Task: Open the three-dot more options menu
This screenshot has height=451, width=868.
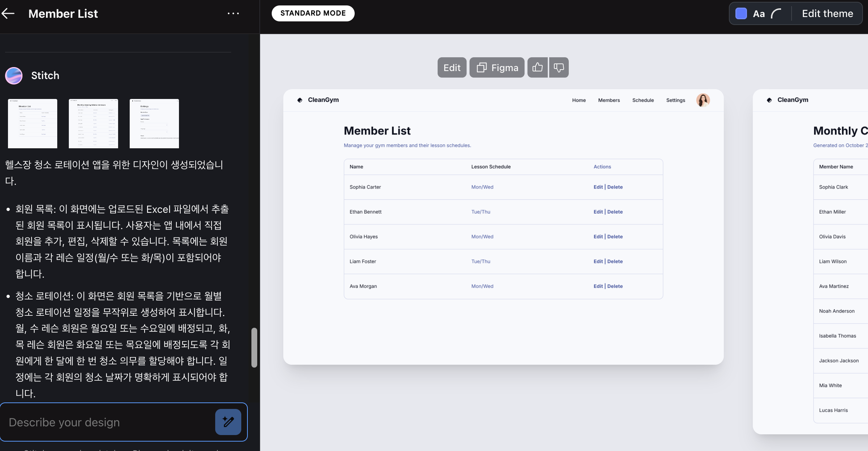Action: point(233,14)
